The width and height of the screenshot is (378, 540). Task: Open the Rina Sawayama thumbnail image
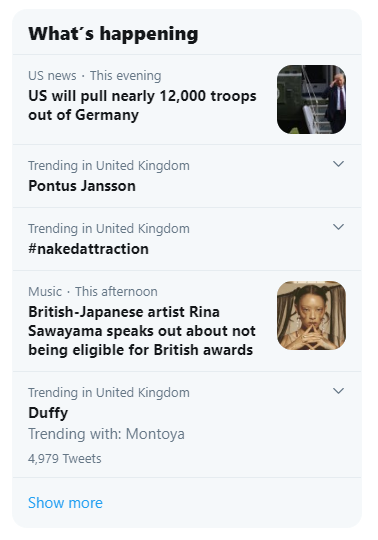tap(311, 315)
